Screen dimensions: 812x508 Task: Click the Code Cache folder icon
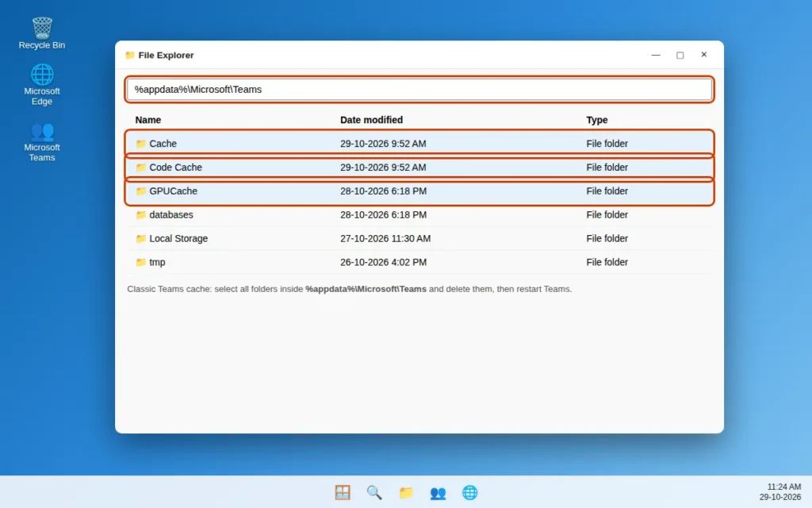(x=141, y=167)
